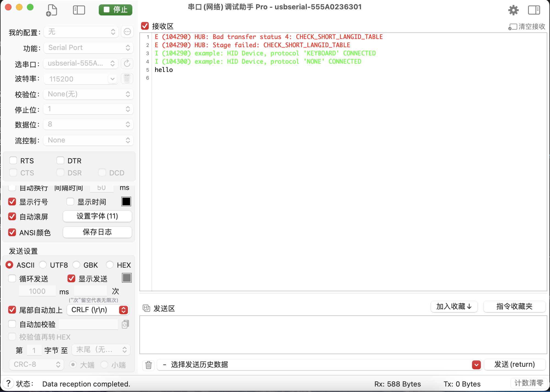Click log line with 'KEYBOARD' CONNECTED
Image resolution: width=550 pixels, height=392 pixels.
pyautogui.click(x=265, y=54)
